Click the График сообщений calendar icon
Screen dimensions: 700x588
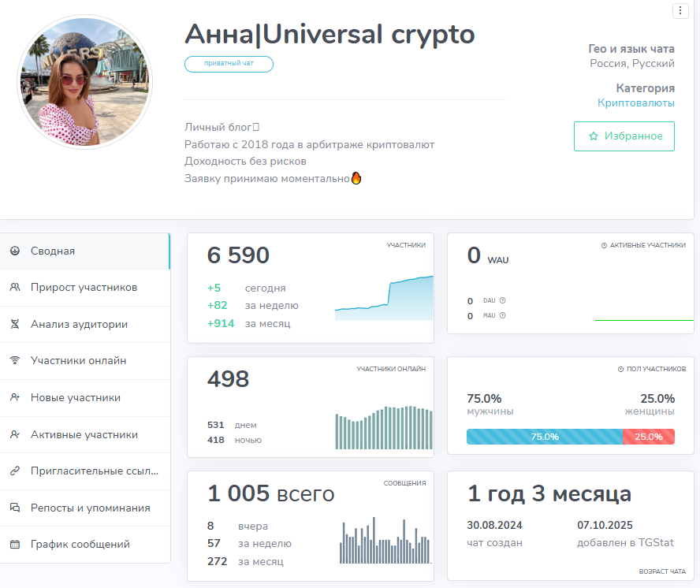[x=15, y=544]
